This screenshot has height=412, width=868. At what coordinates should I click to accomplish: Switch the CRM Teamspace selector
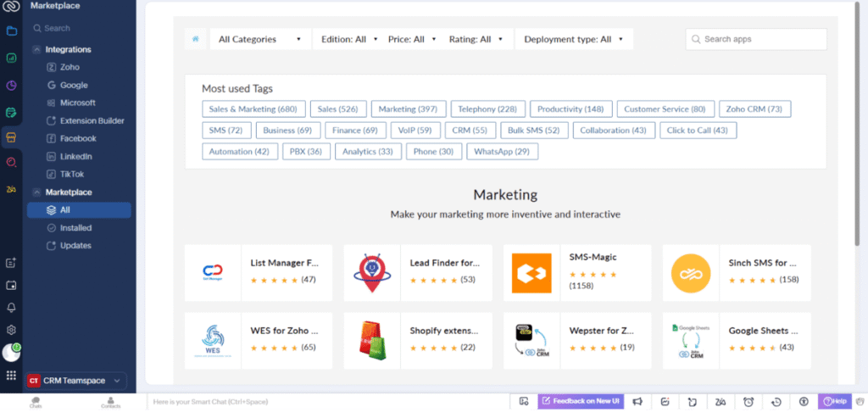click(76, 381)
